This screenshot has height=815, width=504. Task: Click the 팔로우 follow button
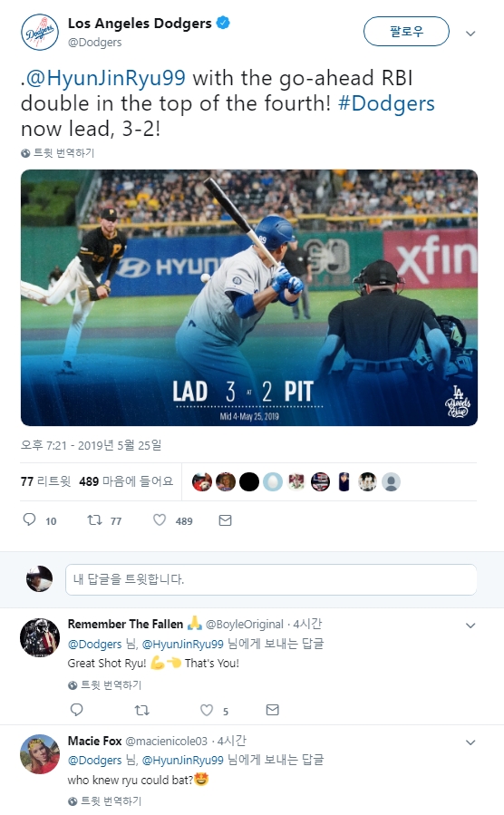click(x=406, y=31)
